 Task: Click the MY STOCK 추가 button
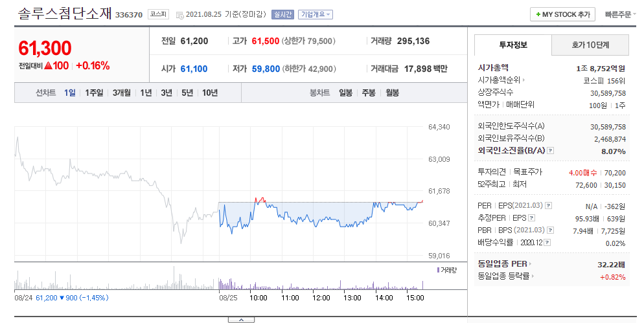(562, 14)
